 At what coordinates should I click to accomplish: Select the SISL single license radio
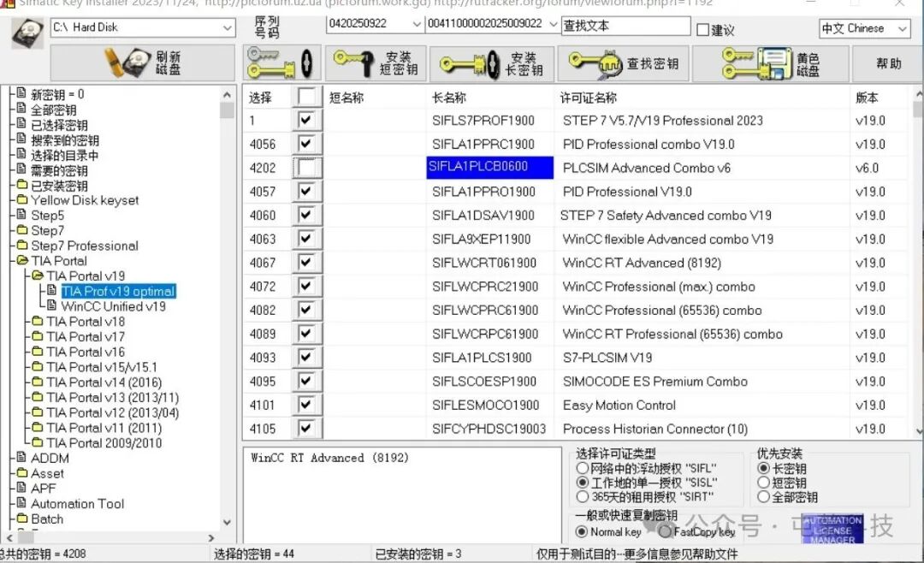(583, 483)
